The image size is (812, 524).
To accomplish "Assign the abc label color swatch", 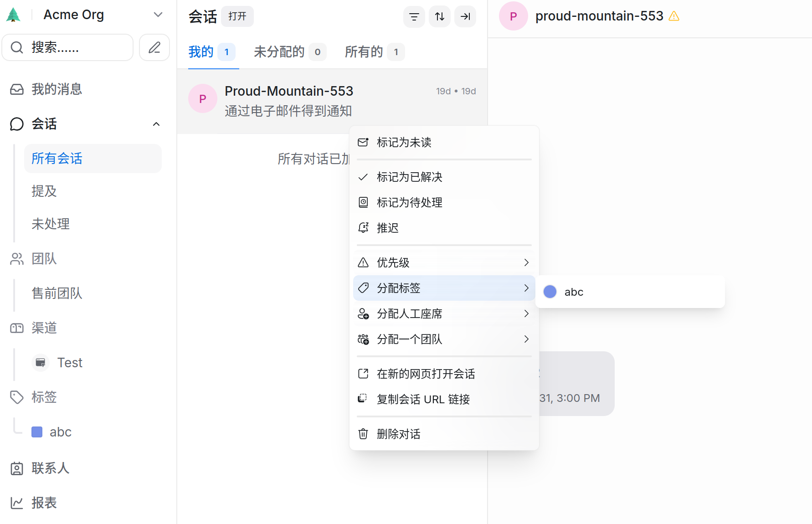I will pos(550,292).
